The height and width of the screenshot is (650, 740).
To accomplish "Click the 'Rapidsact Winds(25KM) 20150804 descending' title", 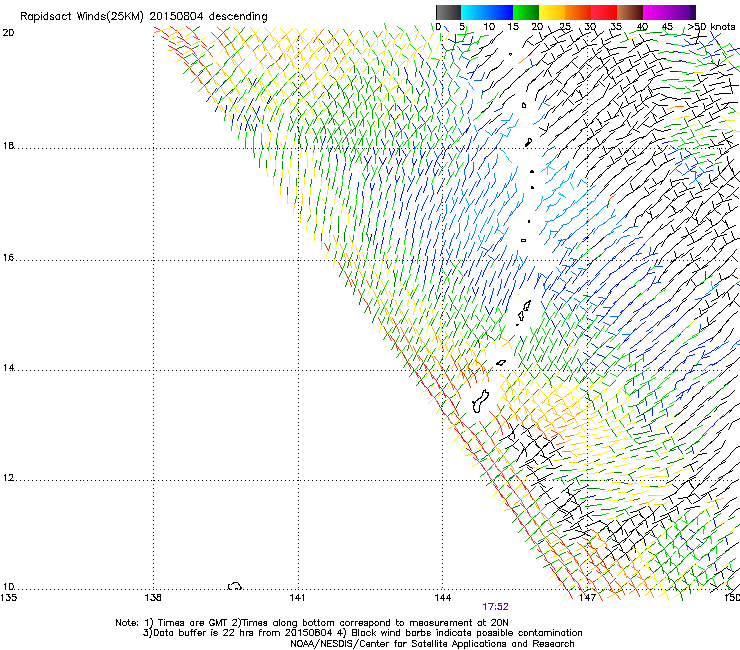I will [x=143, y=17].
